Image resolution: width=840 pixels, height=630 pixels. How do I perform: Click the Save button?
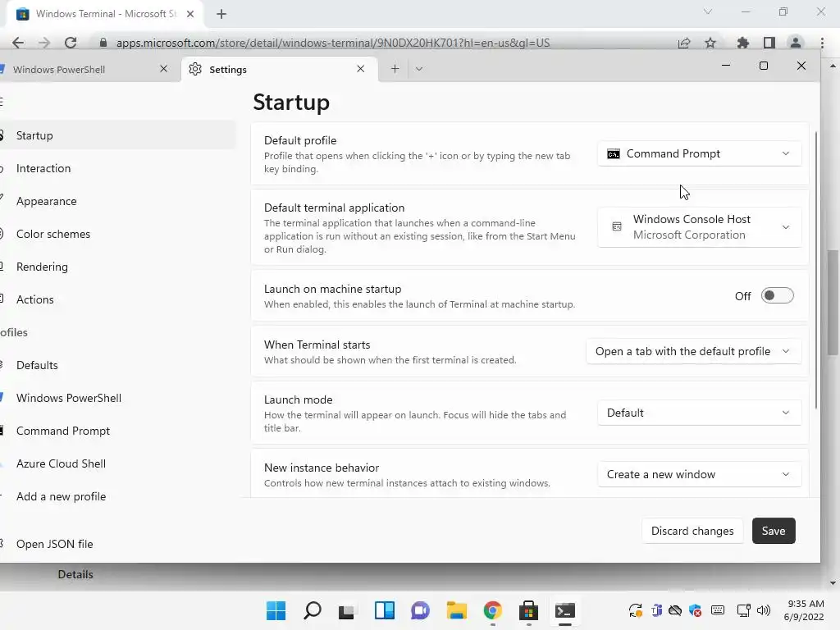[774, 531]
